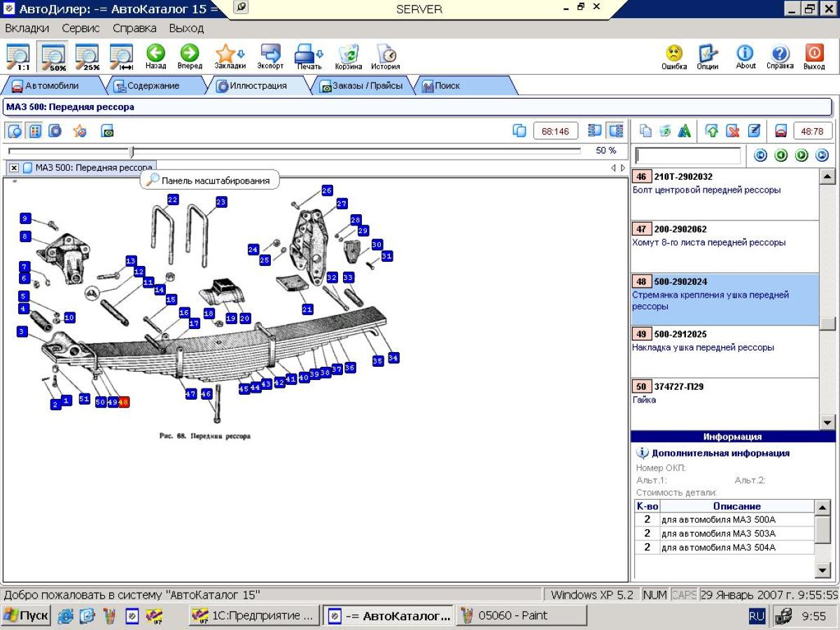This screenshot has height=630, width=840.
Task: Click the Экспорт export icon
Action: click(270, 57)
